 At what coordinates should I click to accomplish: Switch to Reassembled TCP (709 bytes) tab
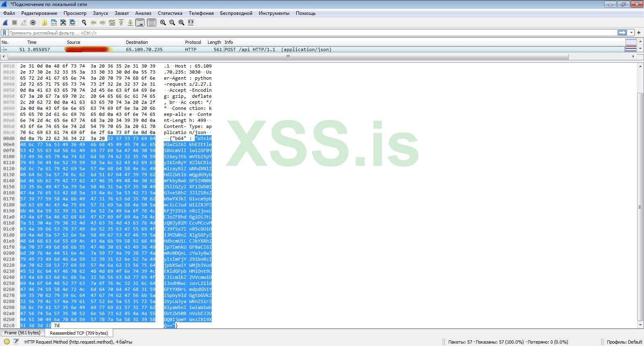[x=79, y=333]
